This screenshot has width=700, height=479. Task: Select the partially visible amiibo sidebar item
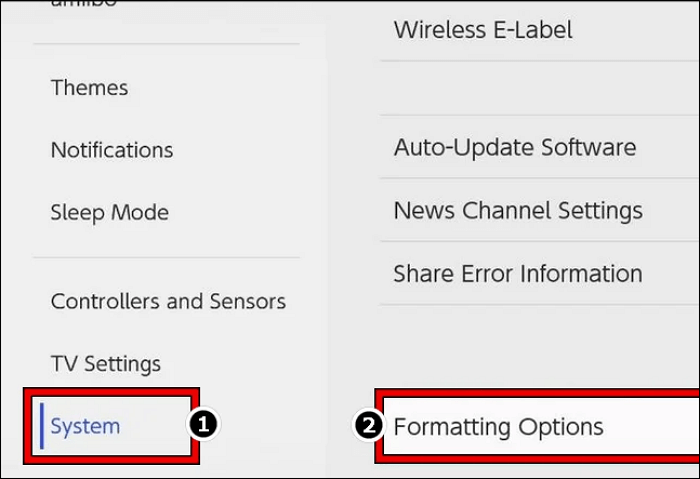(x=84, y=4)
